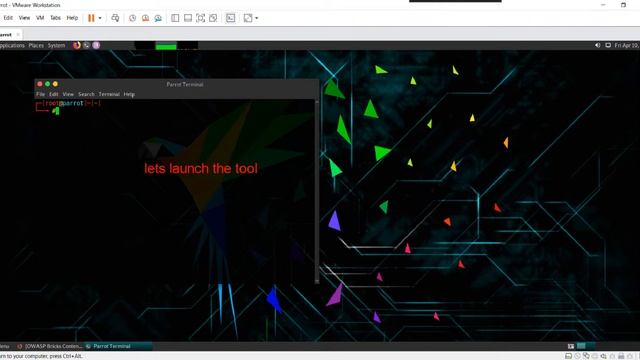Viewport: 640px width, 360px height.
Task: Open the Parrot Applications menu
Action: pyautogui.click(x=12, y=45)
